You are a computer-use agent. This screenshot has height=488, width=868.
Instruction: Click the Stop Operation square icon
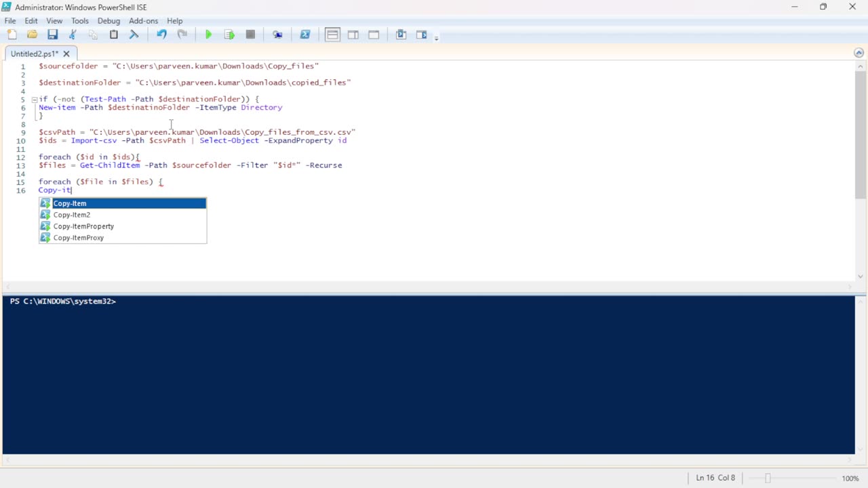[x=250, y=35]
